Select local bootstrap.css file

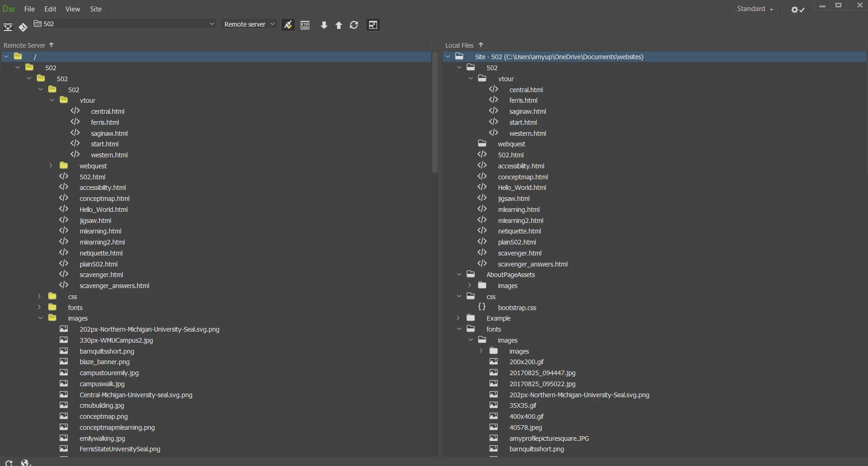pos(517,308)
